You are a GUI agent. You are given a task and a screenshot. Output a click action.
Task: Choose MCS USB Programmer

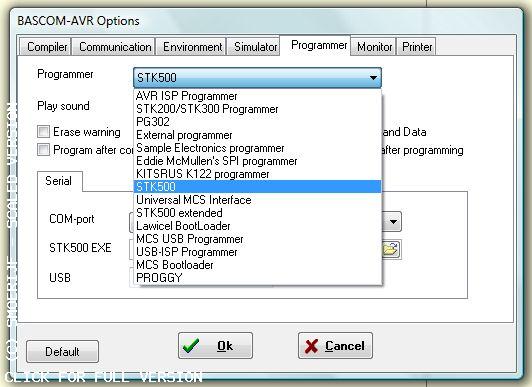coord(258,239)
